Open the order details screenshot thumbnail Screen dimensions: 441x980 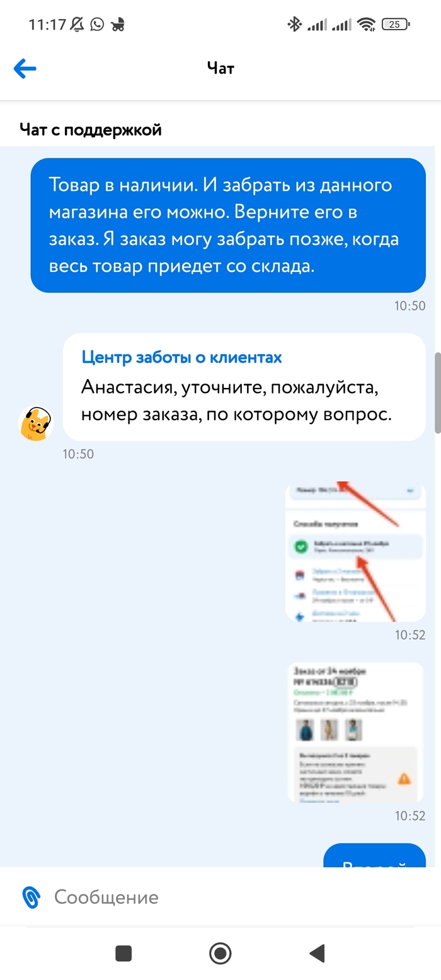(357, 732)
